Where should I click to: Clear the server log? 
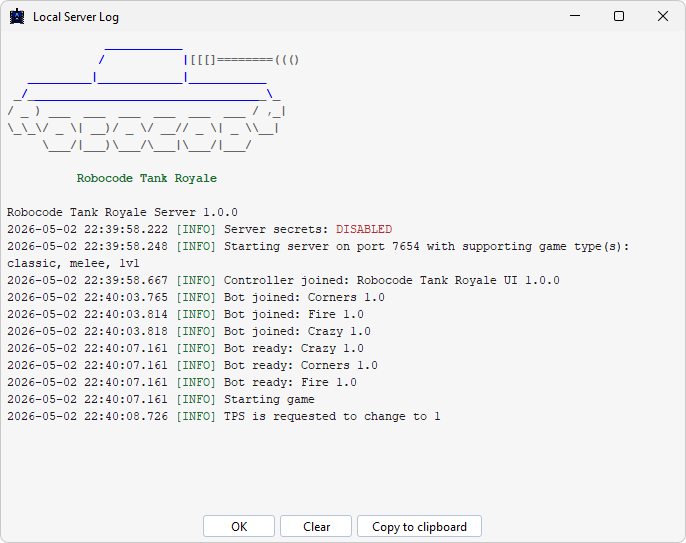tap(316, 526)
